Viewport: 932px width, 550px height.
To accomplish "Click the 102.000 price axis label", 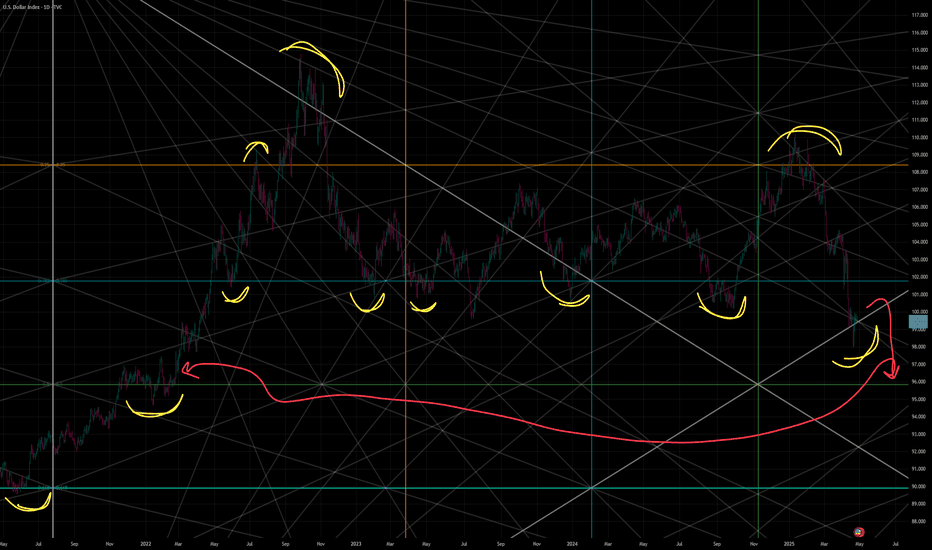I will pos(920,277).
